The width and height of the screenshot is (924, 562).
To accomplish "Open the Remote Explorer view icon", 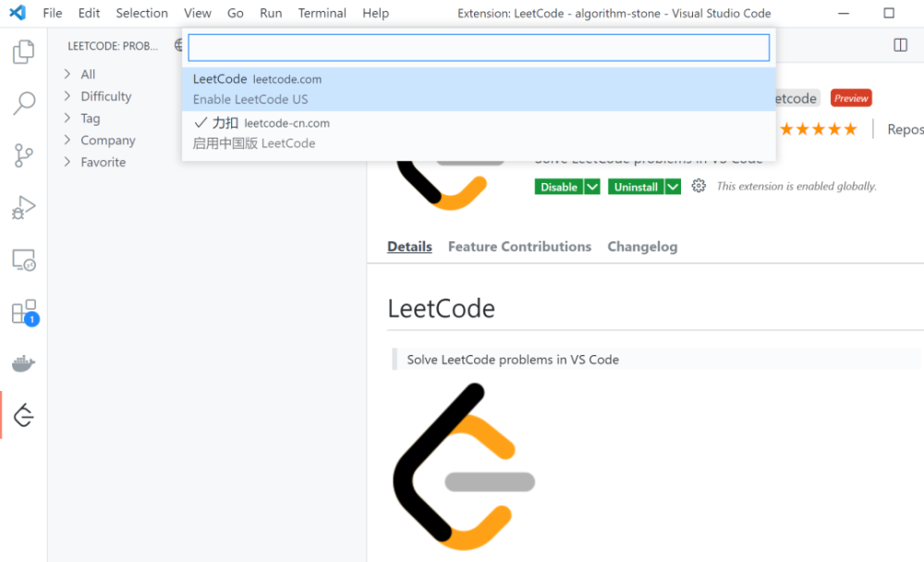I will pos(24,261).
